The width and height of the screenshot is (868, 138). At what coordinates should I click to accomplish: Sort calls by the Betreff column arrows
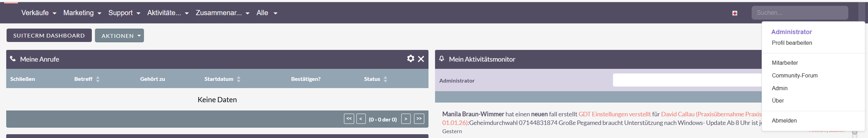point(98,79)
